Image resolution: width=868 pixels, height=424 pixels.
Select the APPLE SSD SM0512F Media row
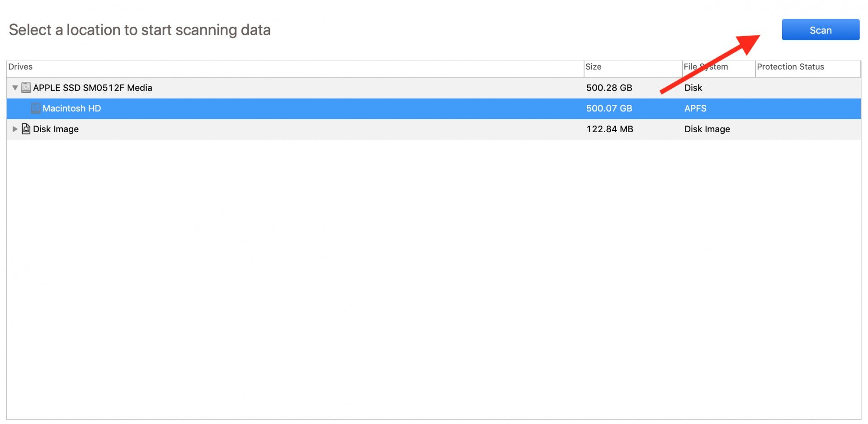tap(92, 88)
